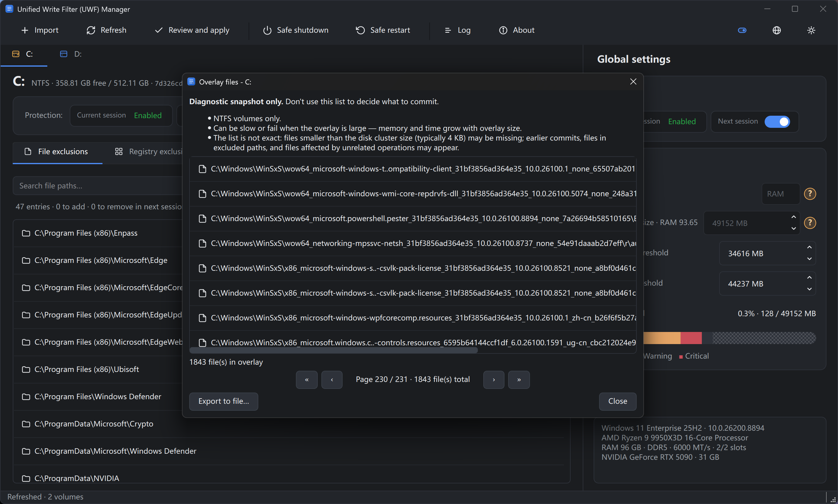This screenshot has height=504, width=838.
Task: Click the D: drive tab icon
Action: click(64, 54)
